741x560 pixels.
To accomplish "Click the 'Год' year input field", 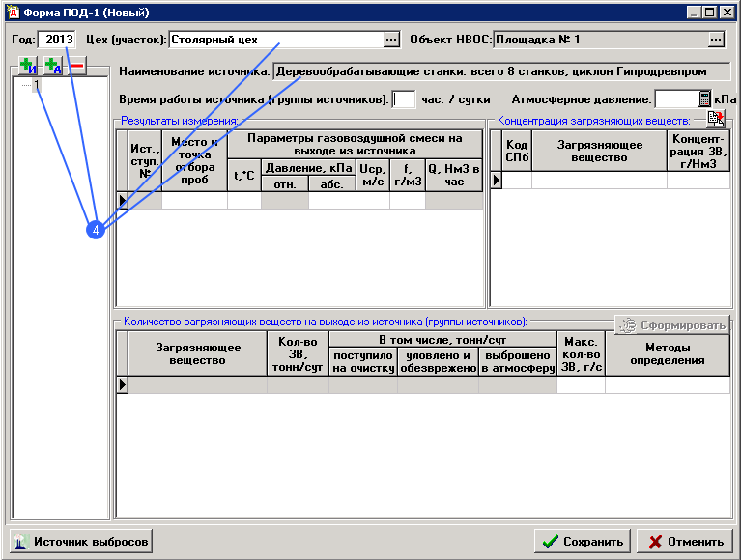I will point(58,40).
